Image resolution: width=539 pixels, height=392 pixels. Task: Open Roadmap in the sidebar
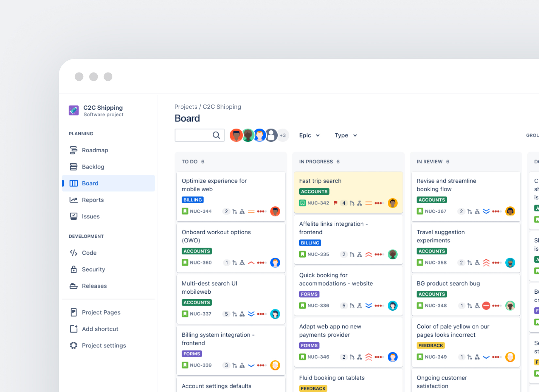point(95,150)
